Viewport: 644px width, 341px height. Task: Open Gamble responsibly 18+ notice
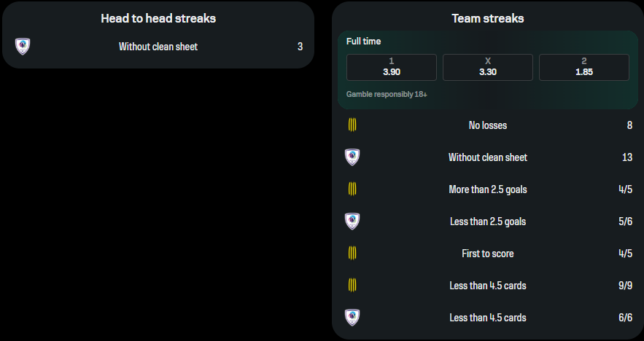click(x=387, y=95)
